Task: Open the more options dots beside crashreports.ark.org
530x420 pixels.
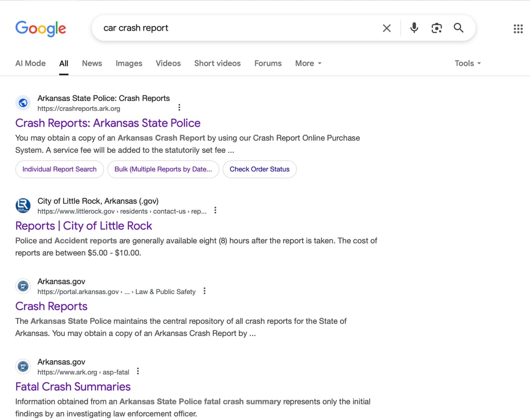Action: point(179,108)
